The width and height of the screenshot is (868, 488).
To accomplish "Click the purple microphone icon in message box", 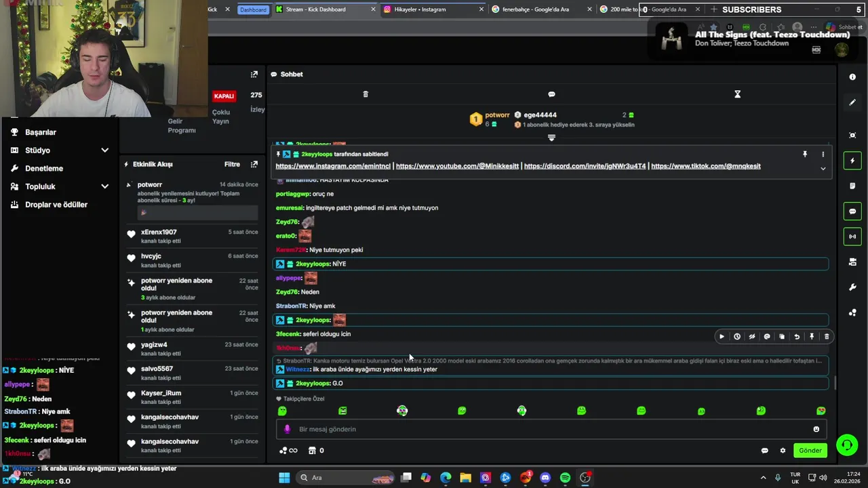I will [x=287, y=429].
